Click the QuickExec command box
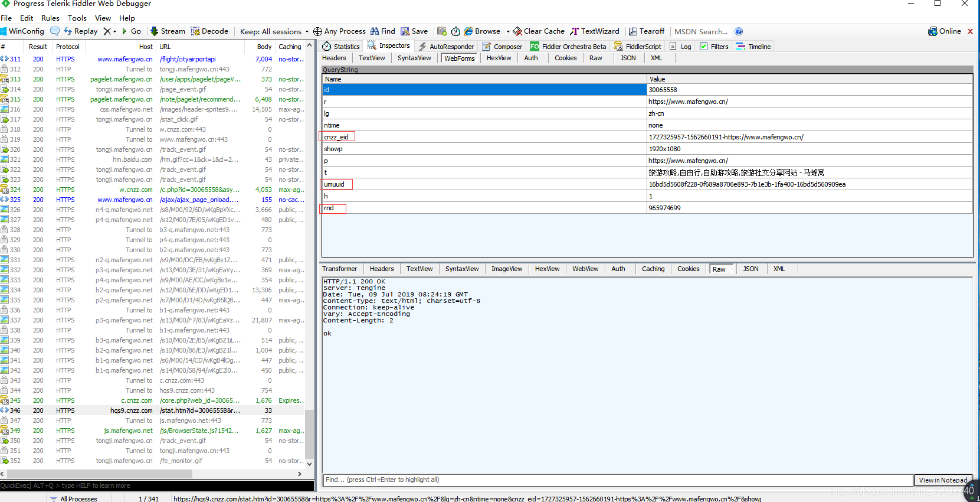The height and width of the screenshot is (502, 980). click(157, 485)
